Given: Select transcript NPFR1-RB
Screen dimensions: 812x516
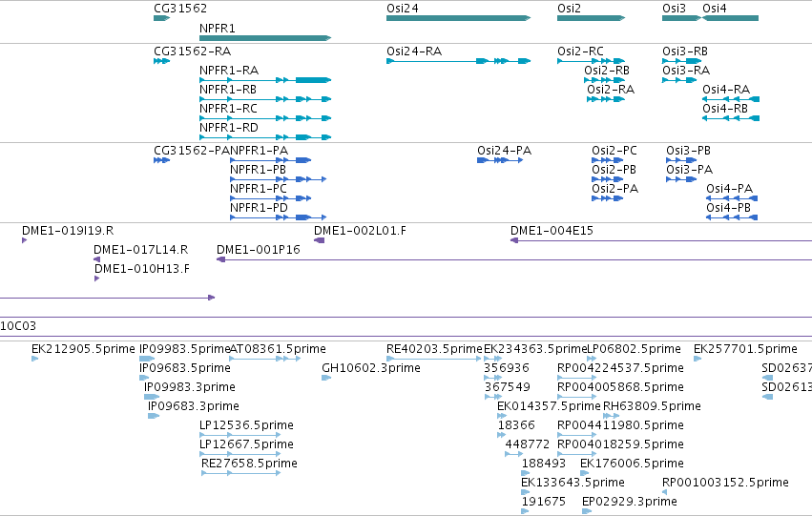Looking at the screenshot, I should pos(265,99).
